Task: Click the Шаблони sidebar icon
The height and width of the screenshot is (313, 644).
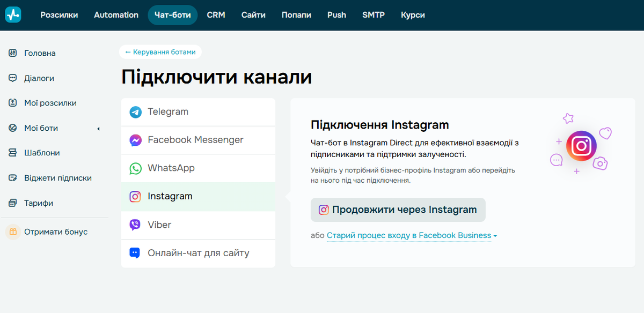Action: (x=13, y=153)
